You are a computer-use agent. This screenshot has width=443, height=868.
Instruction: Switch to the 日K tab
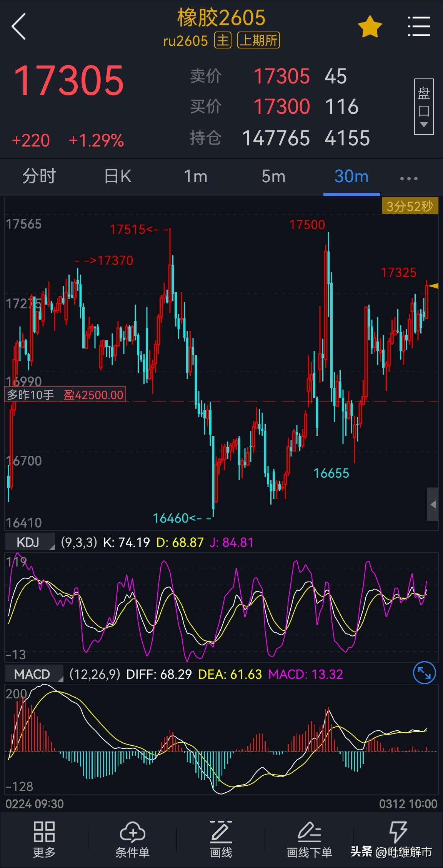(x=118, y=177)
